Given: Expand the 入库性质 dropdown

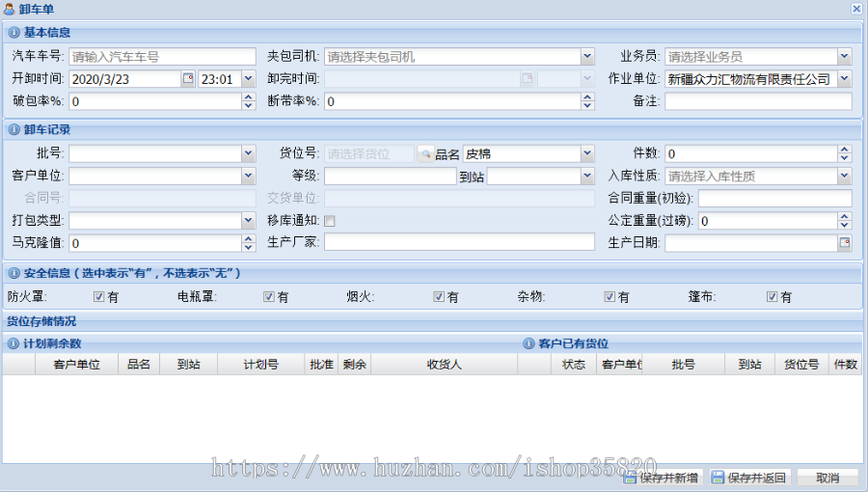Looking at the screenshot, I should tap(844, 176).
